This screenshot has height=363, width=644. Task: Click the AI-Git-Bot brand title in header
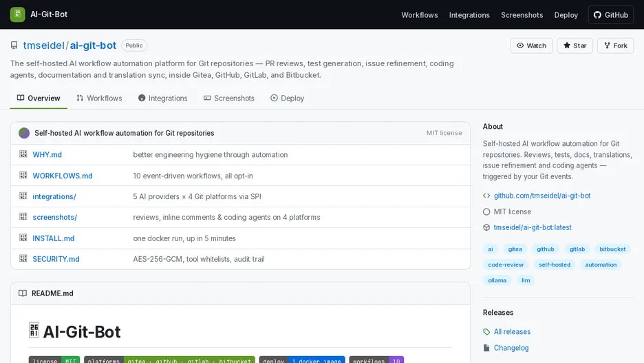(x=49, y=14)
